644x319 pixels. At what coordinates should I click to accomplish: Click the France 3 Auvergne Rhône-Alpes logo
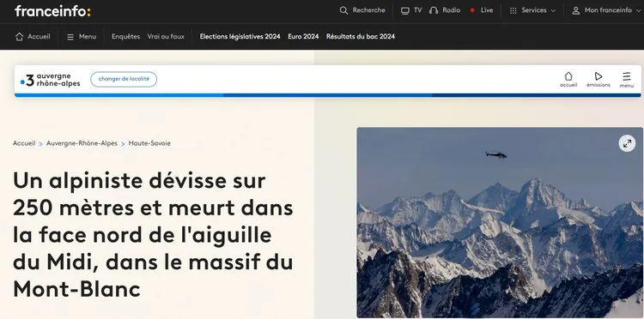(51, 80)
